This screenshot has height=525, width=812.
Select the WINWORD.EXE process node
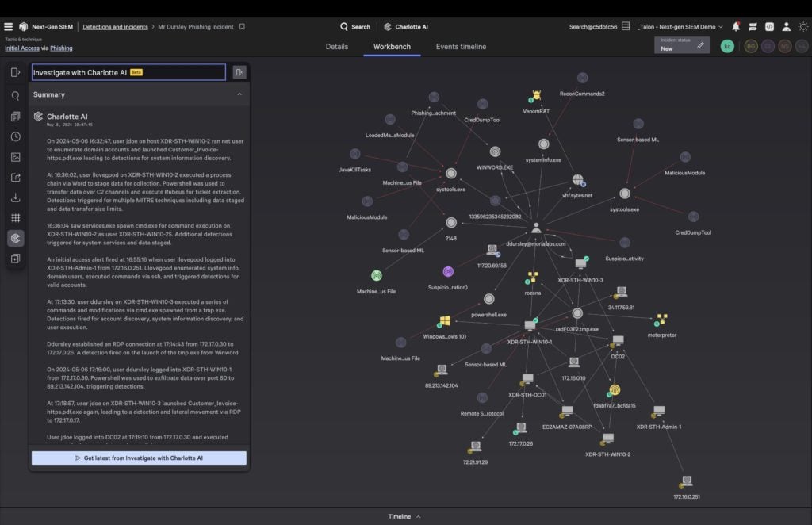tap(495, 151)
